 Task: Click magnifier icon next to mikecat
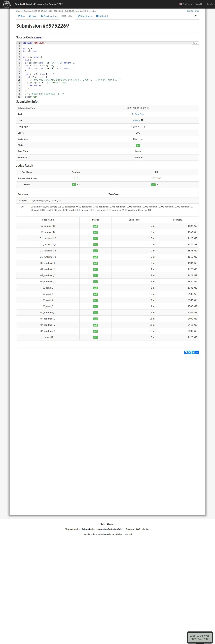coord(142,120)
